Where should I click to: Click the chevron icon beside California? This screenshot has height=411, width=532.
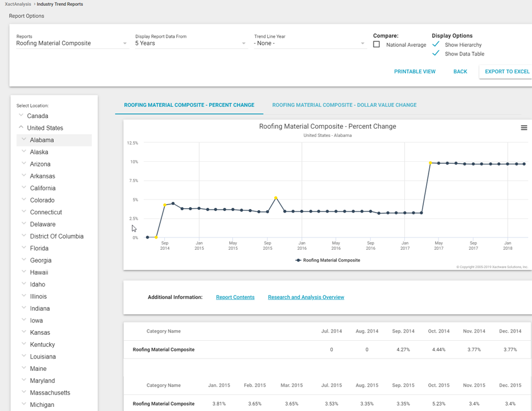(24, 188)
